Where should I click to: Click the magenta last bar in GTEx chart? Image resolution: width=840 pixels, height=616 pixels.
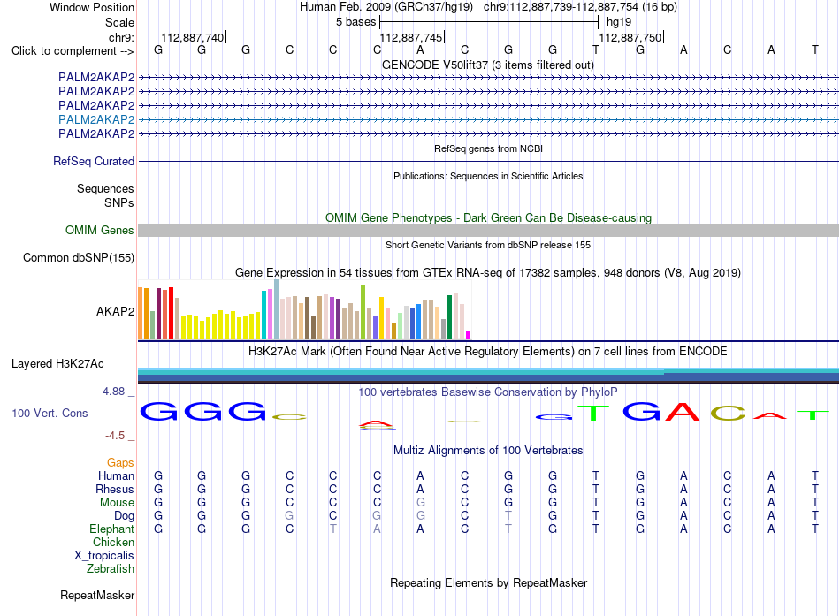(x=469, y=335)
